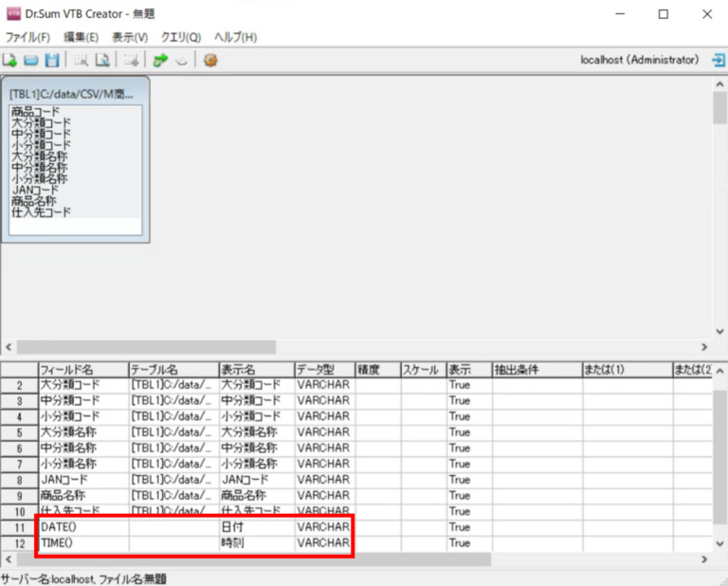Click the DATE() field name cell
728x586 pixels.
[82, 527]
